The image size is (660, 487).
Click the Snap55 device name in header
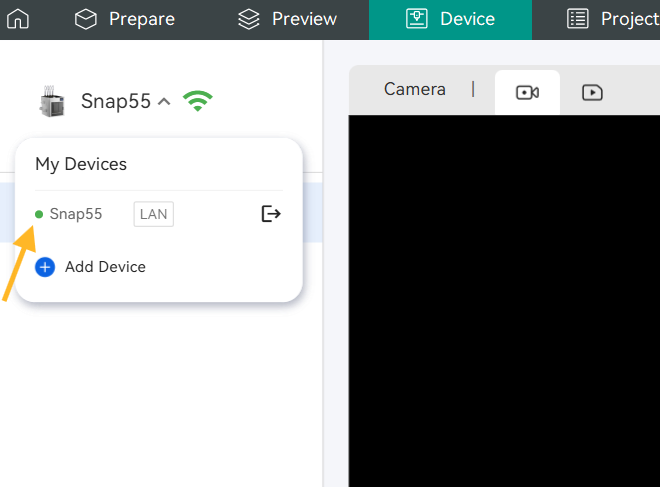(x=115, y=101)
